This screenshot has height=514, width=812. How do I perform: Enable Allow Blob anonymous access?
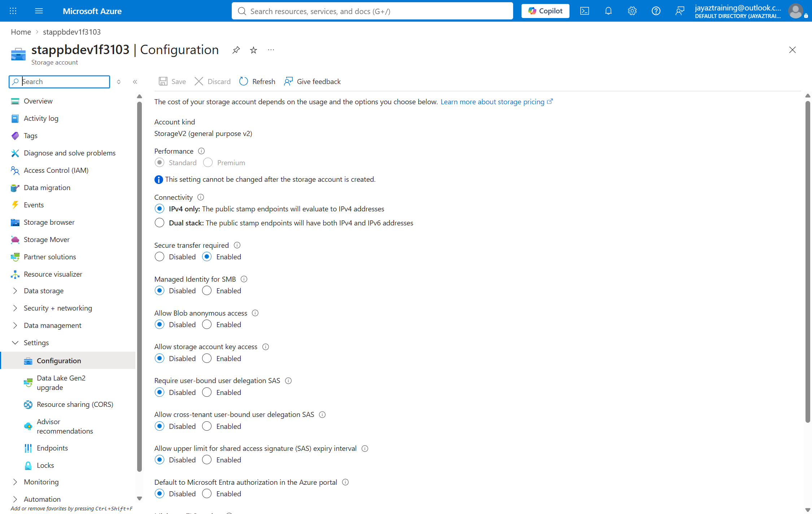pos(207,325)
